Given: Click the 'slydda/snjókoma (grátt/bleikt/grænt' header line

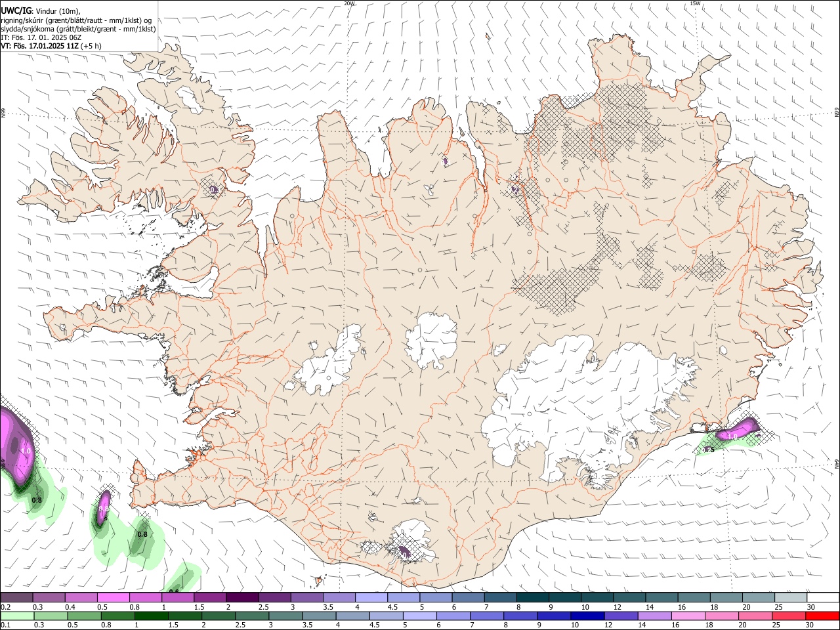Looking at the screenshot, I should (78, 29).
